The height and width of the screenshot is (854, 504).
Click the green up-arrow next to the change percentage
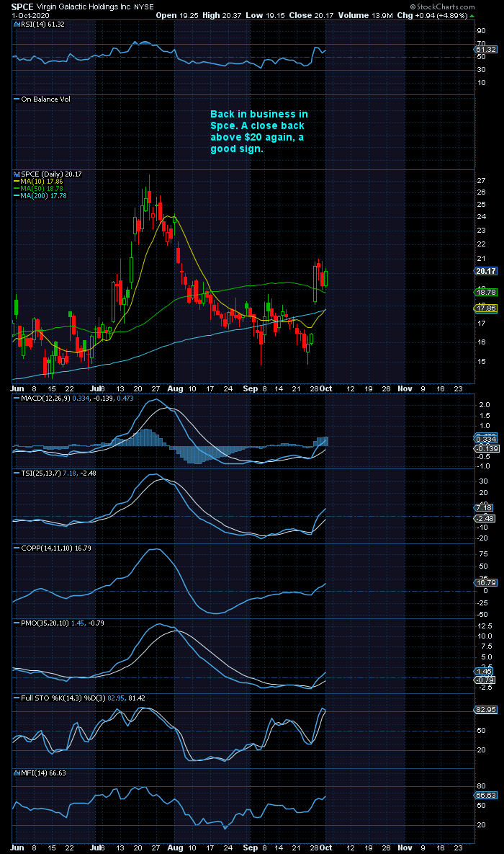pyautogui.click(x=472, y=15)
